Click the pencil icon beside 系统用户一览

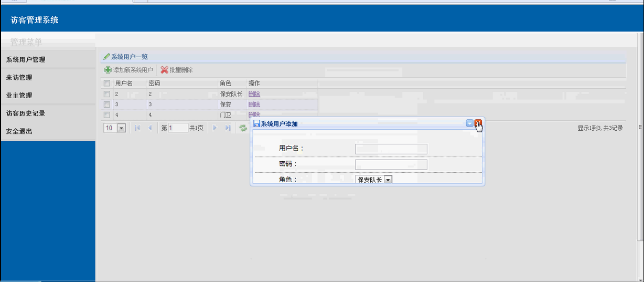point(107,56)
